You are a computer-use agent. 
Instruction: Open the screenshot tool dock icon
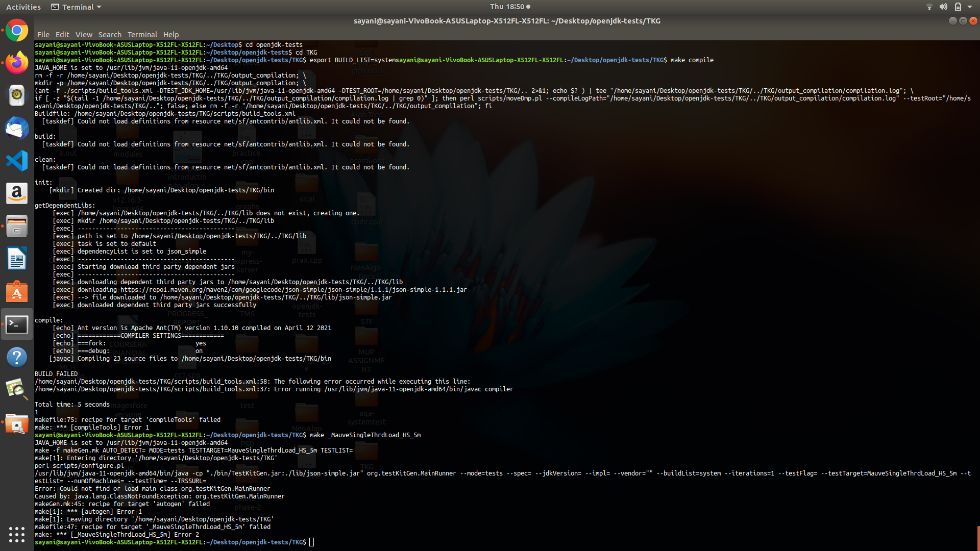click(x=17, y=424)
